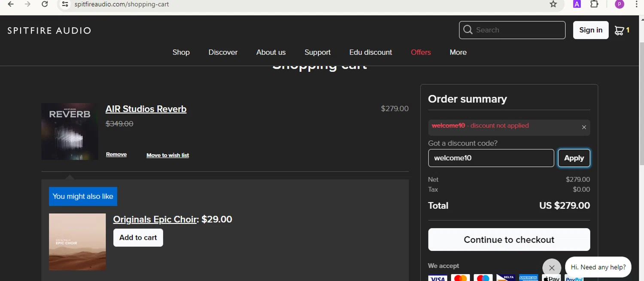Click the search magnifier icon
This screenshot has height=281, width=644.
click(468, 30)
